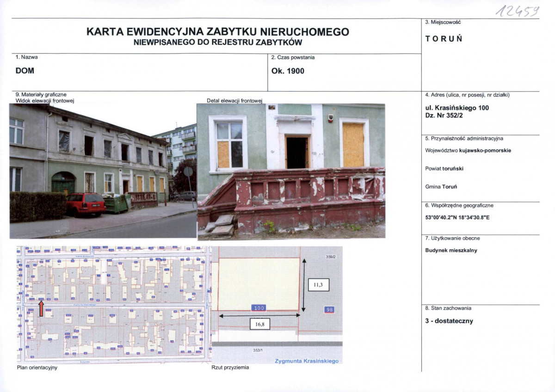Click the house number 98 label
This screenshot has height=392, width=555.
(x=329, y=310)
